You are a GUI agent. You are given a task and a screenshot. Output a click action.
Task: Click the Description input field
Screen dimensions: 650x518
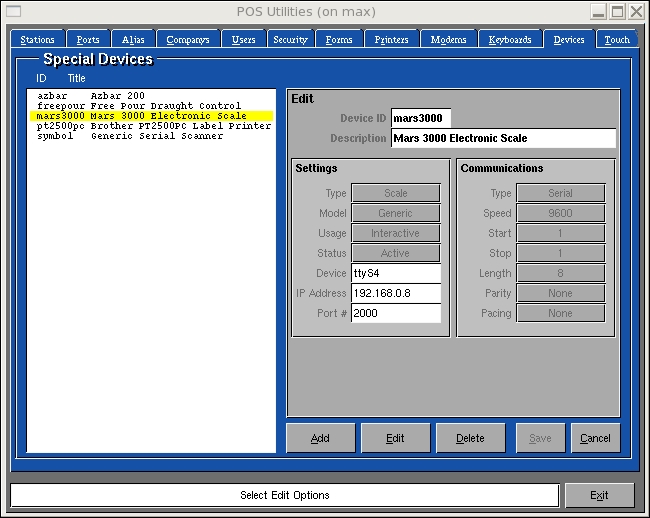click(503, 138)
